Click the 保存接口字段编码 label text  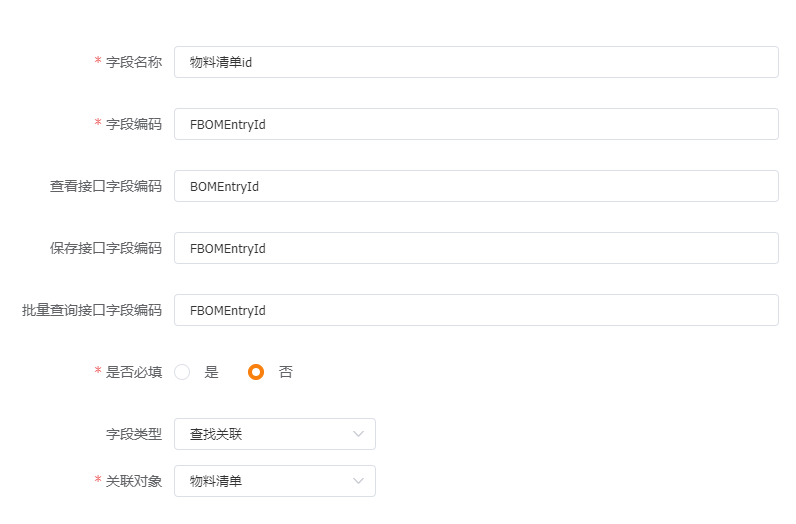click(x=106, y=248)
